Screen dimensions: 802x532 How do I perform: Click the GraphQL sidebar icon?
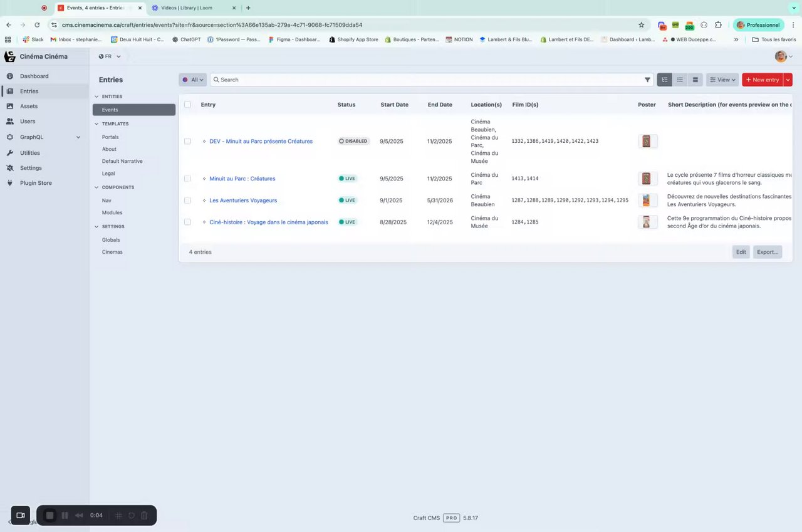[x=10, y=137]
